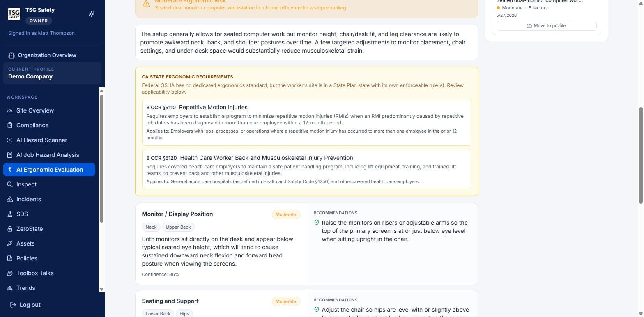
Task: Click Signed in as Matt Thompson
Action: click(x=41, y=33)
